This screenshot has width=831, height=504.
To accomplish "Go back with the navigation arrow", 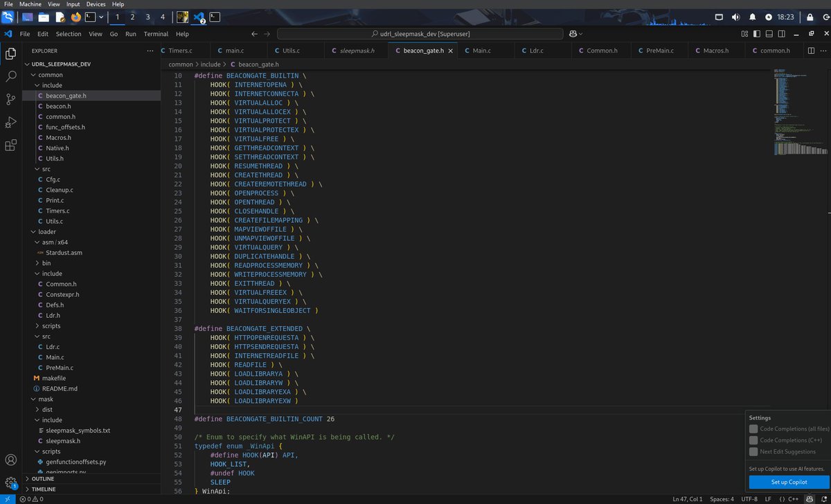I will coord(254,34).
